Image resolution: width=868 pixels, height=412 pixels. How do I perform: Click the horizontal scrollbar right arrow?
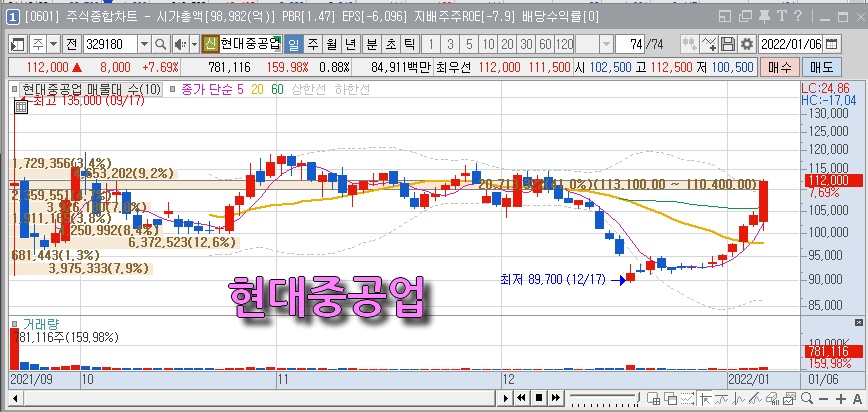pyautogui.click(x=505, y=398)
